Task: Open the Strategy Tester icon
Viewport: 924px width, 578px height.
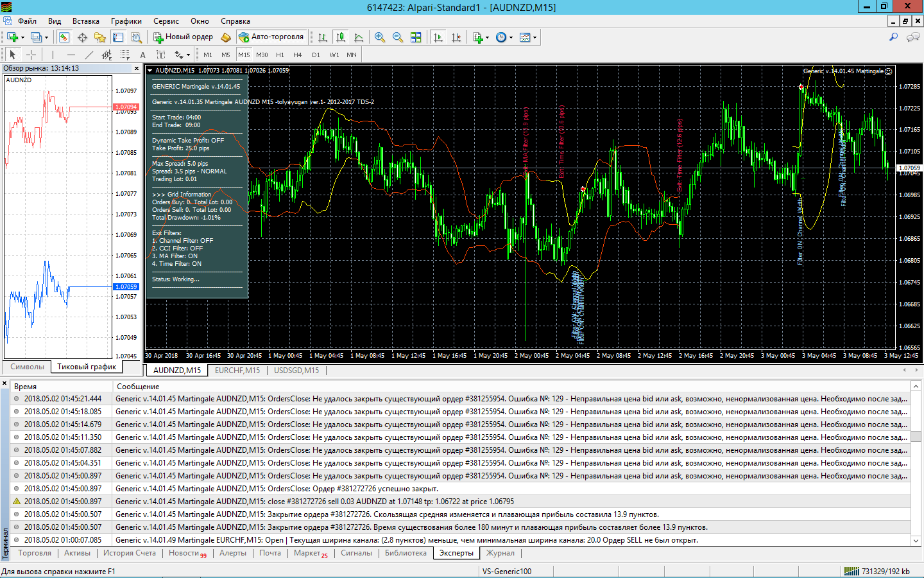Action: point(136,37)
